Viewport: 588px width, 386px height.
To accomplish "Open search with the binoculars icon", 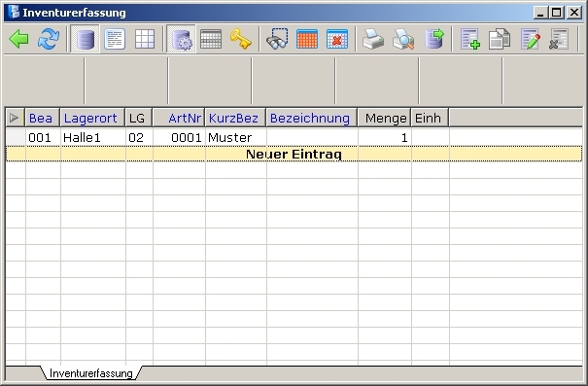I will [277, 39].
